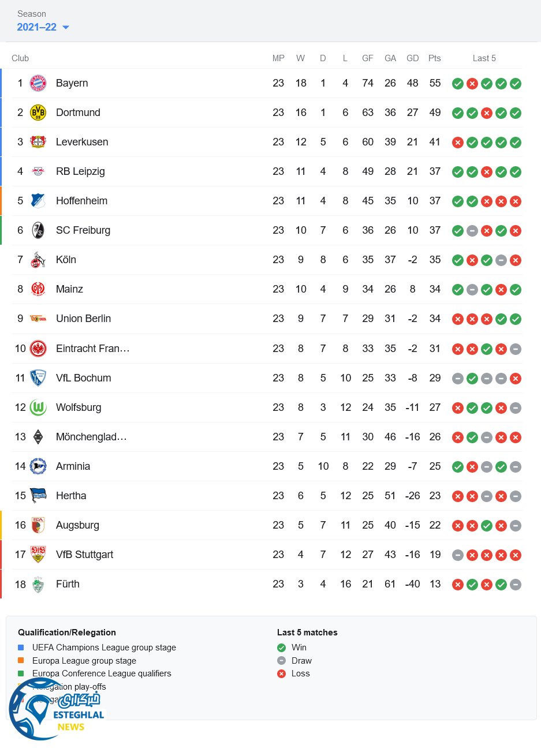Click the Bayern club crest icon

(38, 83)
